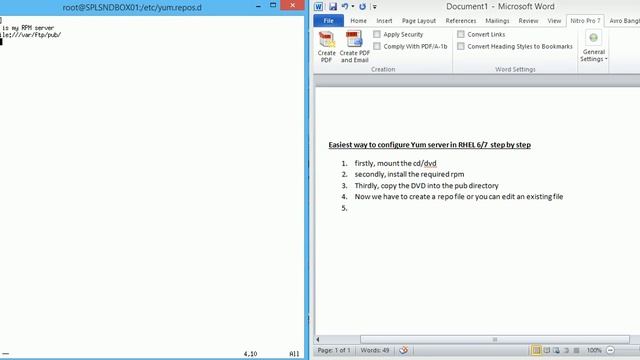This screenshot has height=360, width=640.
Task: Click the Page: 1 of 1 status indicator
Action: pyautogui.click(x=334, y=350)
